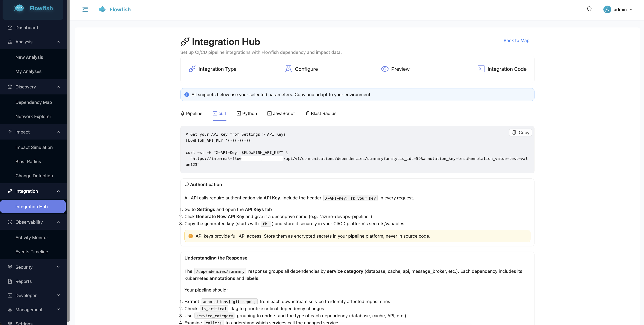This screenshot has width=644, height=325.
Task: Collapse the Observability menu chevron
Action: click(x=58, y=222)
